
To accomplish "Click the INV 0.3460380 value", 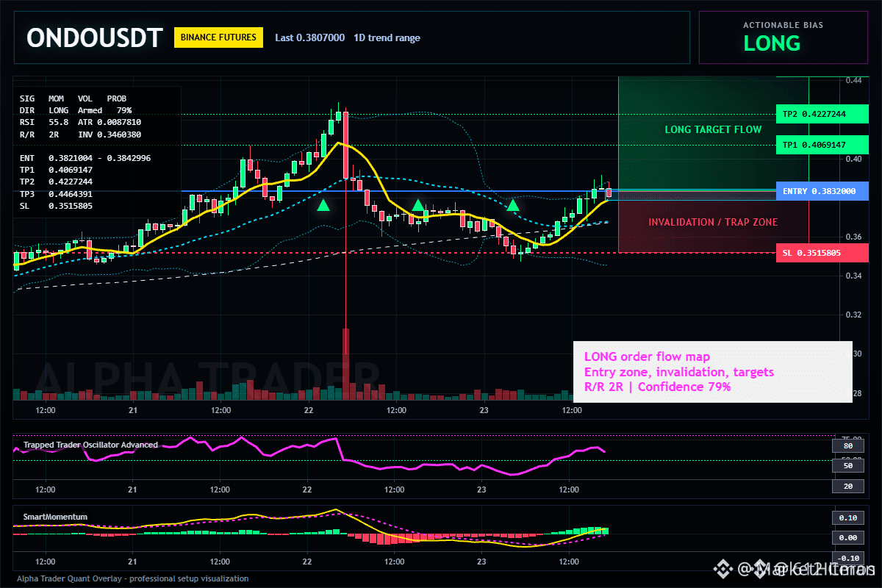I will pyautogui.click(x=110, y=135).
